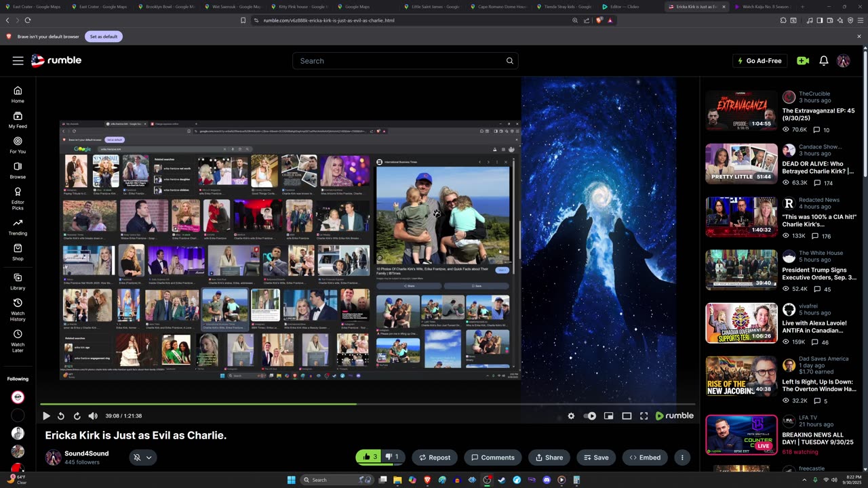Go to Trending in sidebar
The width and height of the screenshot is (868, 488).
(18, 227)
